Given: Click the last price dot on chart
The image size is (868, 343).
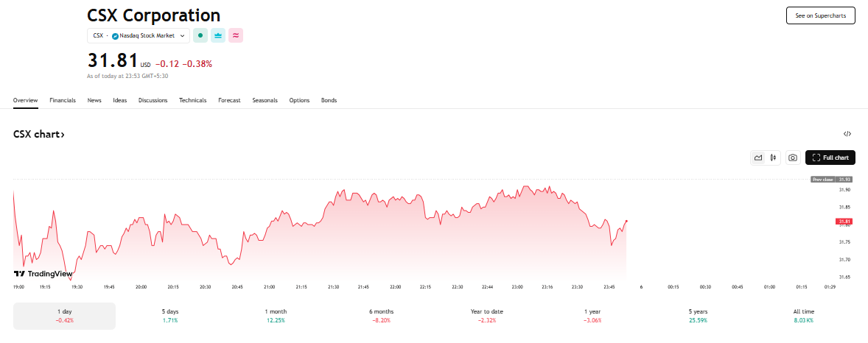Looking at the screenshot, I should click(x=626, y=221).
